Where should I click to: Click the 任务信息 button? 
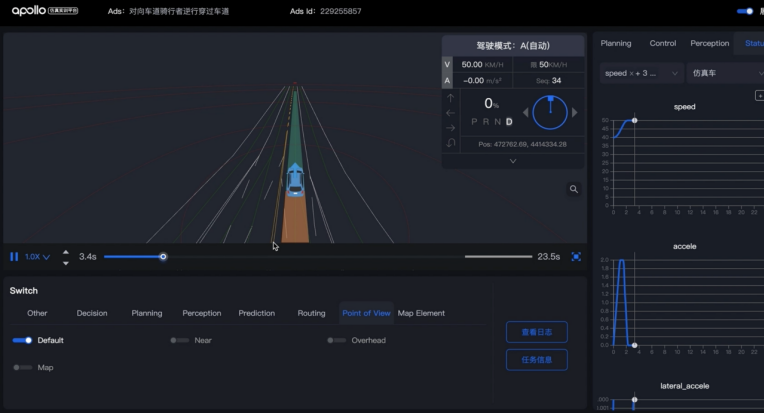coord(537,360)
